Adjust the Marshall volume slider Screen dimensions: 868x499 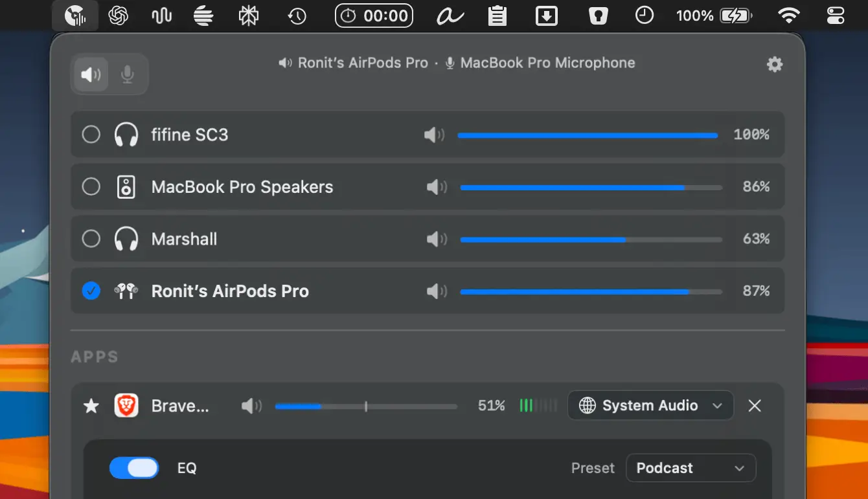point(591,239)
